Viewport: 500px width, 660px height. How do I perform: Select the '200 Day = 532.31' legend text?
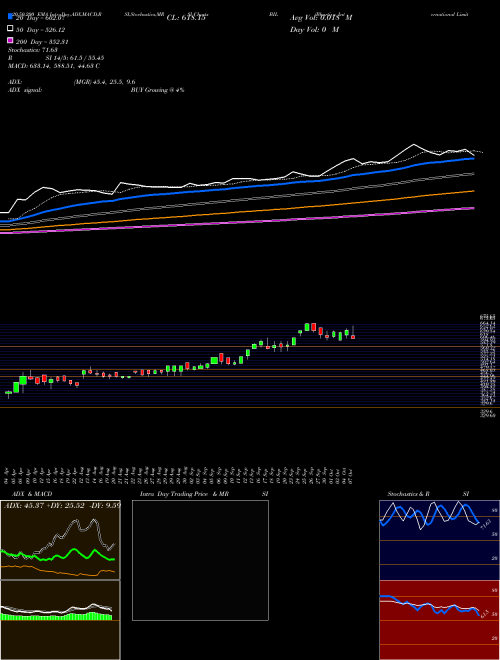coord(42,42)
